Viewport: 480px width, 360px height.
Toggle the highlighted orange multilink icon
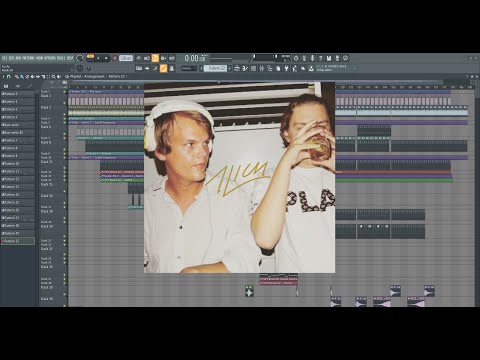[163, 68]
